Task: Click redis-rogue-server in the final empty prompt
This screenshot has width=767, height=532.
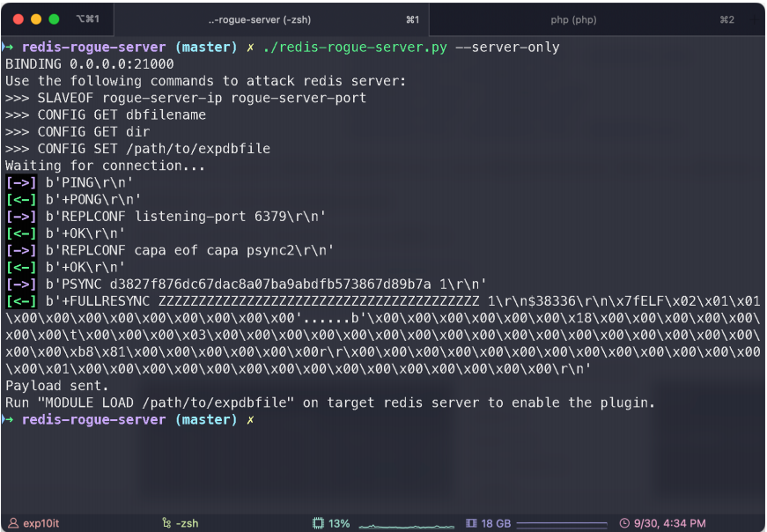Action: pos(94,420)
